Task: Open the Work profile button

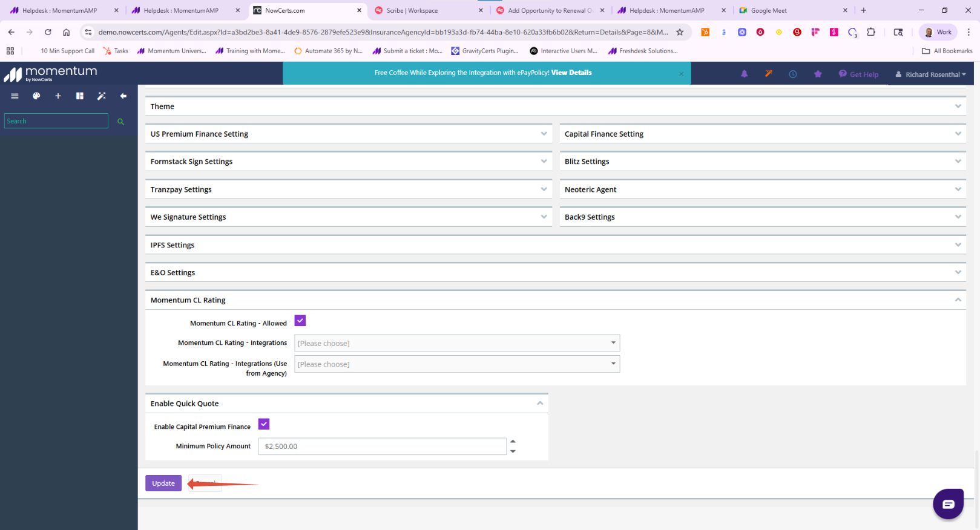Action: [938, 32]
